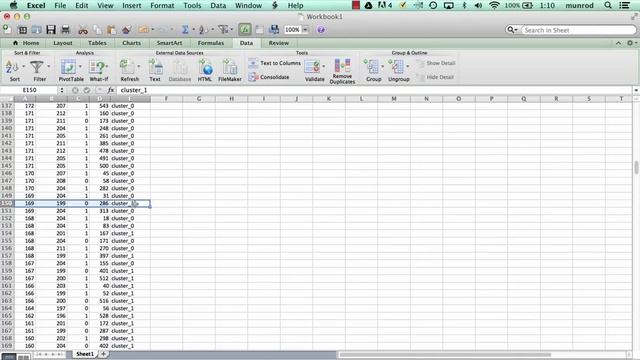Screen dimensions: 640x360
Task: Click the Name Box showing E150
Action: tap(29, 90)
